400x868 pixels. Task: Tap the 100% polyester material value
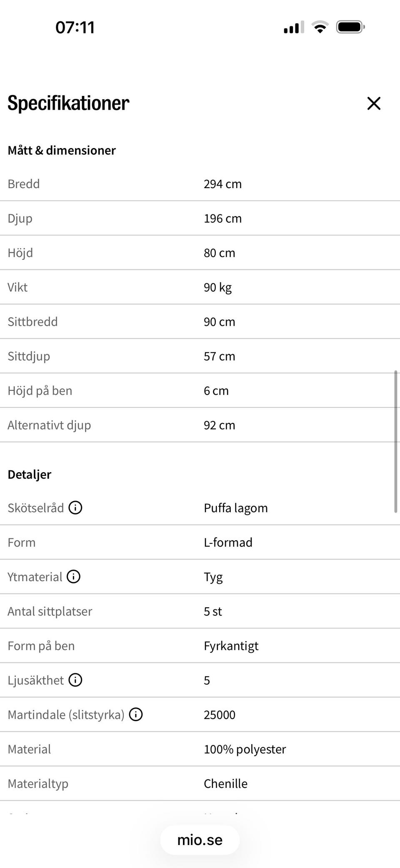245,749
